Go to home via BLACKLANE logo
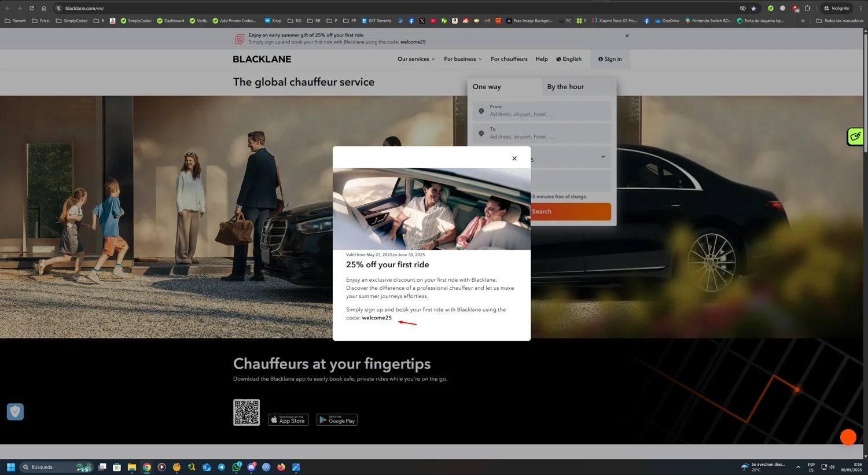The image size is (868, 475). (262, 59)
